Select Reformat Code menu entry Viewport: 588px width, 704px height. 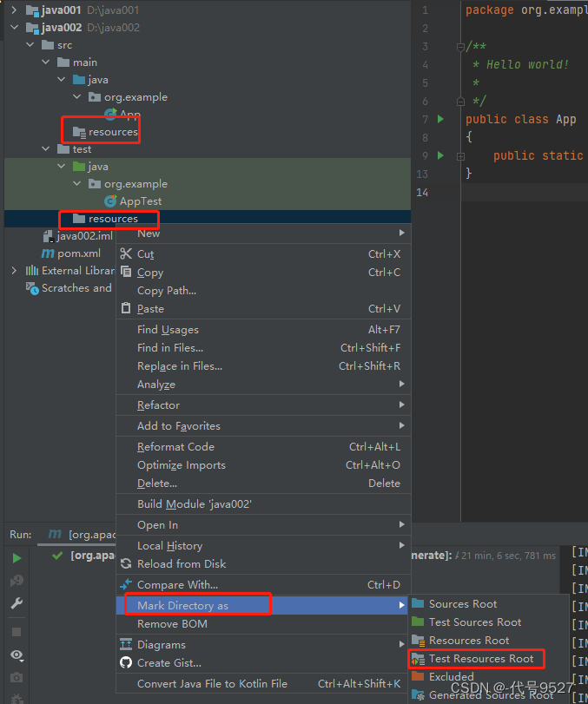tap(175, 447)
